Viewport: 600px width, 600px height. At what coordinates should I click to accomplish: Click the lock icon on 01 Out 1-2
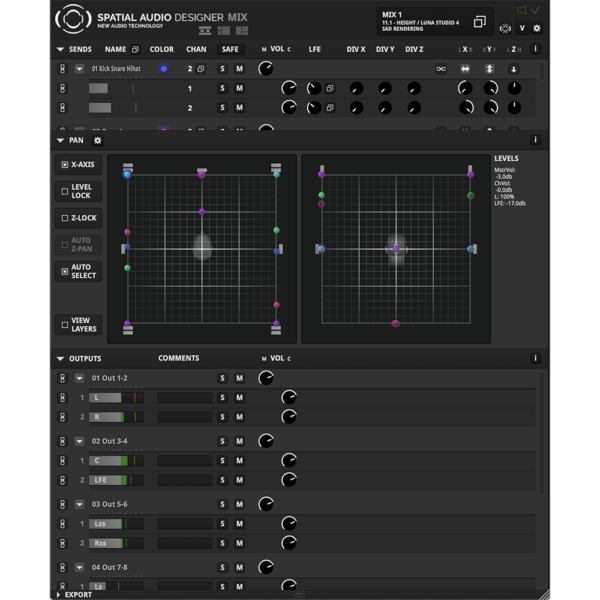62,378
